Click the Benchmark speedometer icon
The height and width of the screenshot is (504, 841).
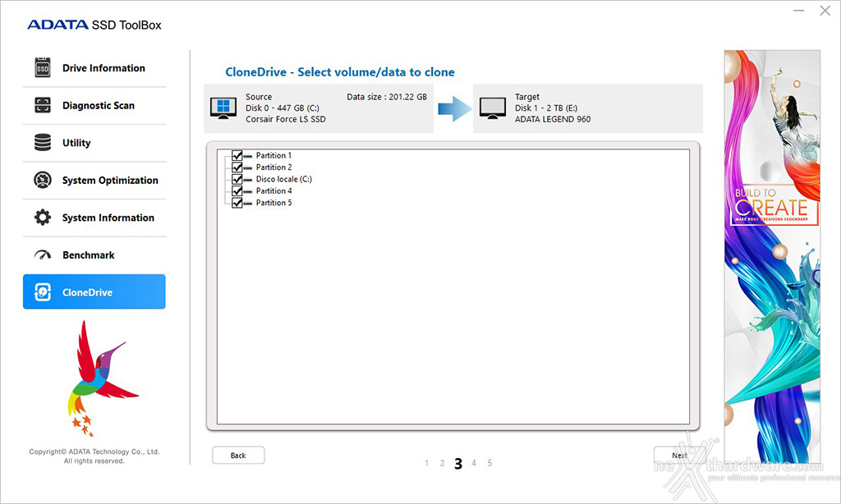tap(43, 254)
